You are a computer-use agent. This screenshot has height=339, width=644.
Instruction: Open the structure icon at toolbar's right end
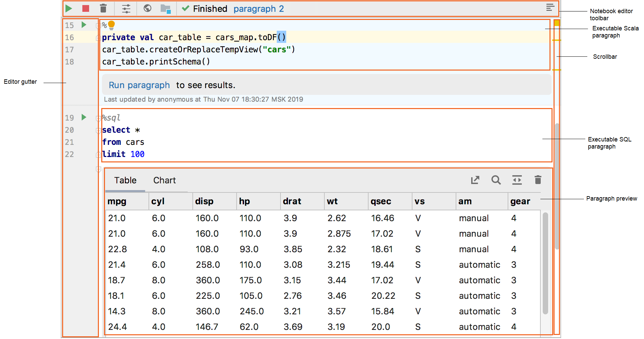coord(550,7)
